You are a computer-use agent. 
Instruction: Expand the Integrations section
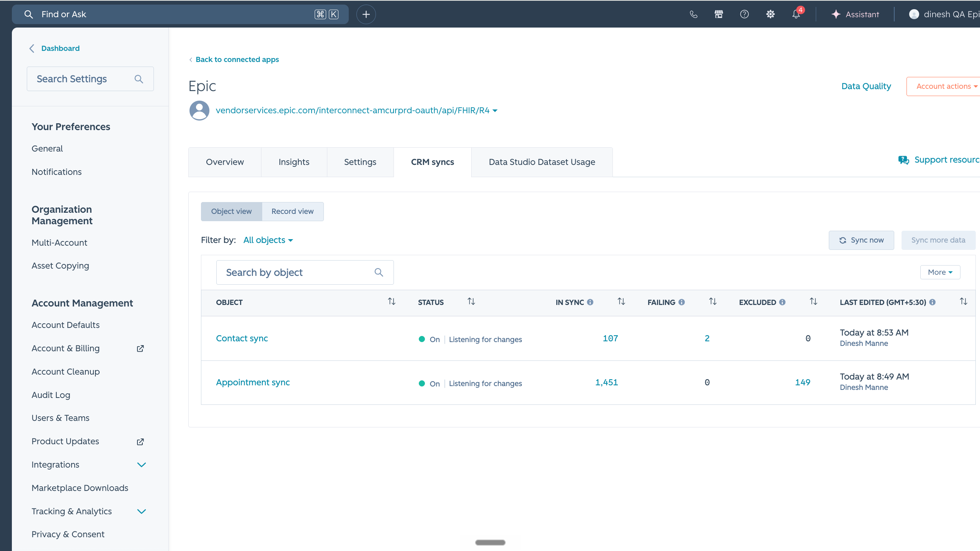141,465
